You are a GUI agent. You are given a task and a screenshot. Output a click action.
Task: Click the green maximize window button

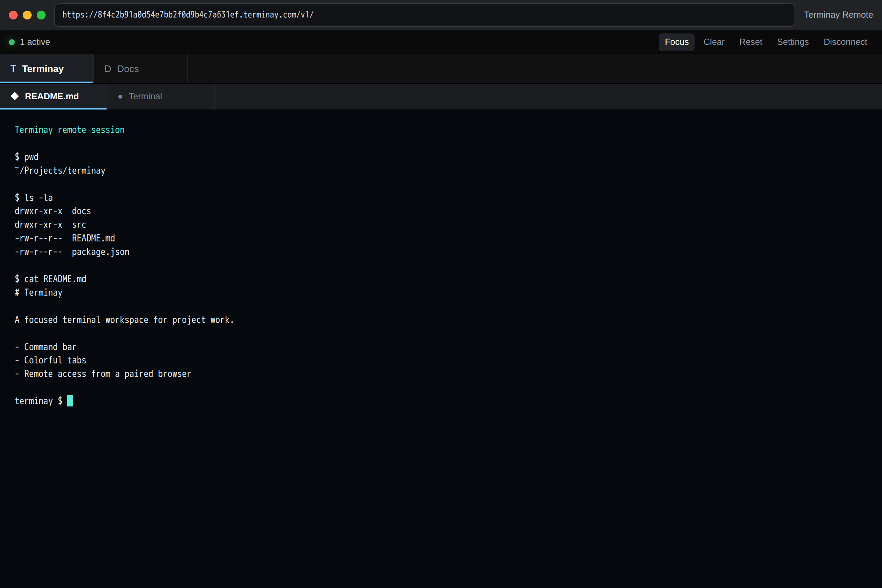41,15
